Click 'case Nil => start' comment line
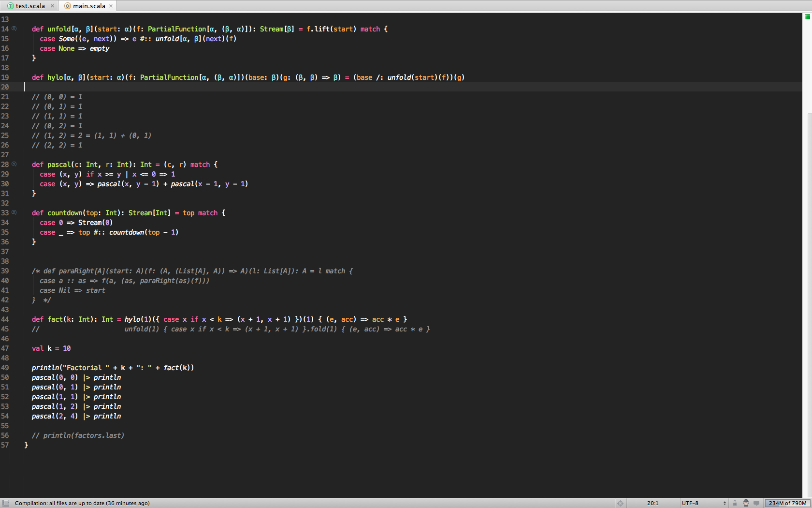The width and height of the screenshot is (812, 508). pos(72,290)
